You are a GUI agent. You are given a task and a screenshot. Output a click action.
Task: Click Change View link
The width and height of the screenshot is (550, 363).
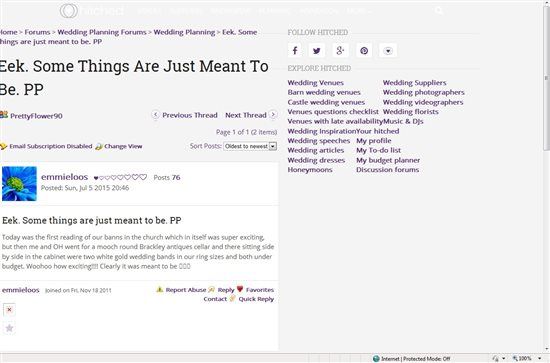pos(123,146)
